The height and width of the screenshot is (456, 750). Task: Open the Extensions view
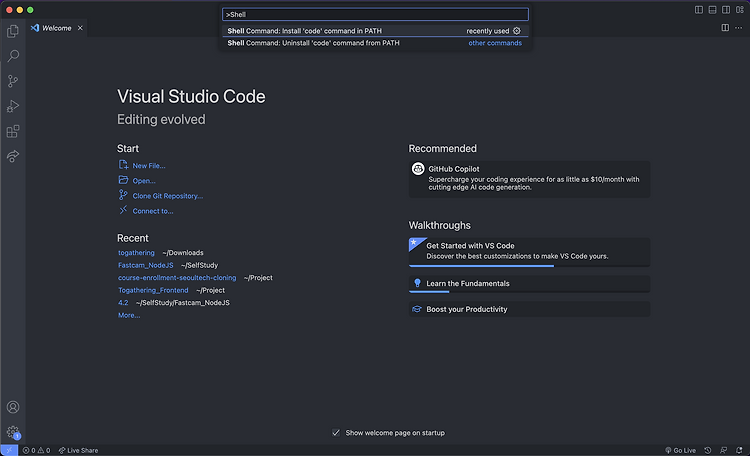[13, 131]
